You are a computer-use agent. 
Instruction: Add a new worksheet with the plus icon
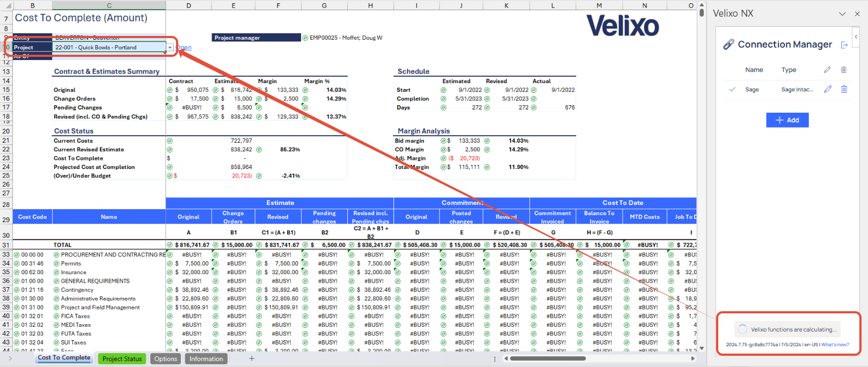click(x=252, y=358)
